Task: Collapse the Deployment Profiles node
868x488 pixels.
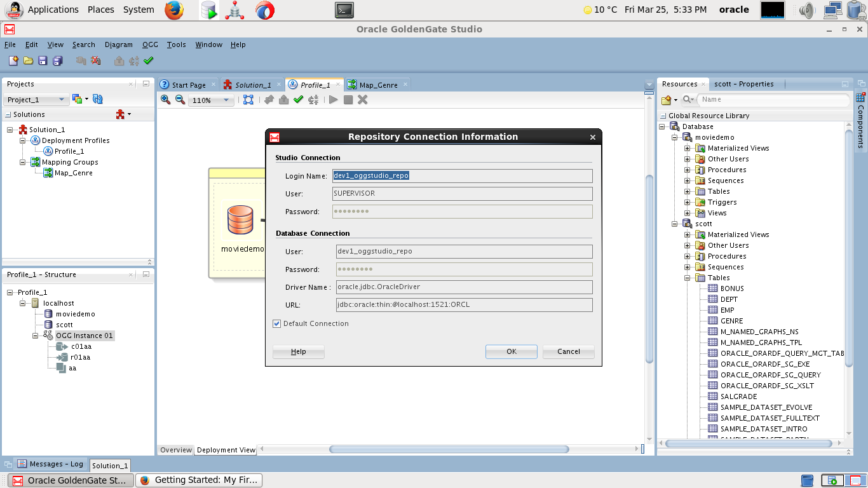Action: pyautogui.click(x=23, y=140)
